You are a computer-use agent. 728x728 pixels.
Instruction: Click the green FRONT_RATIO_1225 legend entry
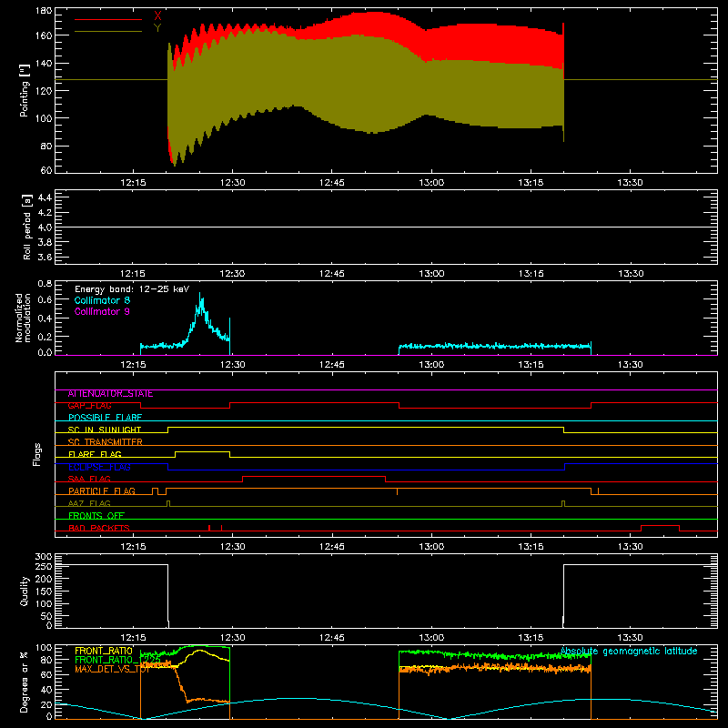point(117,660)
